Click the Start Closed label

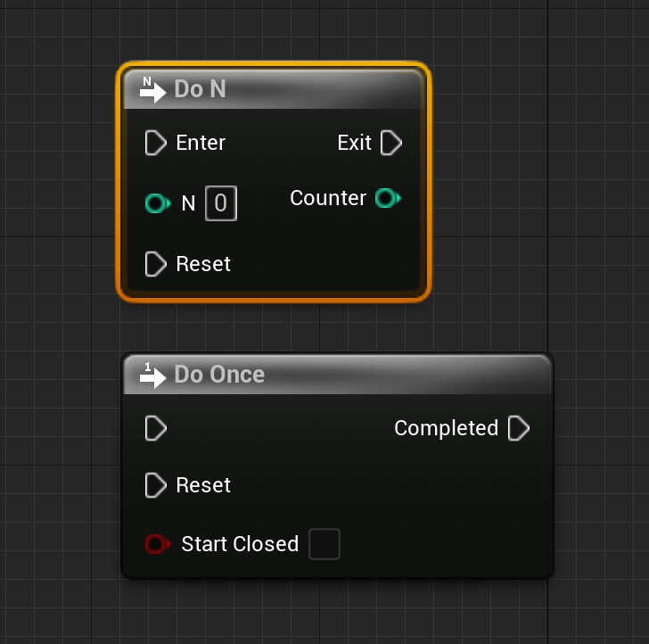click(240, 544)
